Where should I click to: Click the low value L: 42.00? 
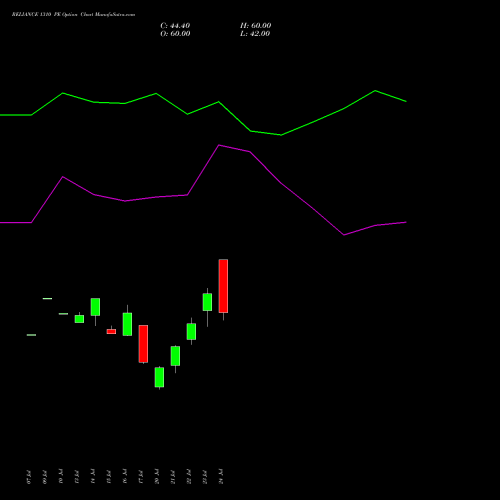coord(255,34)
